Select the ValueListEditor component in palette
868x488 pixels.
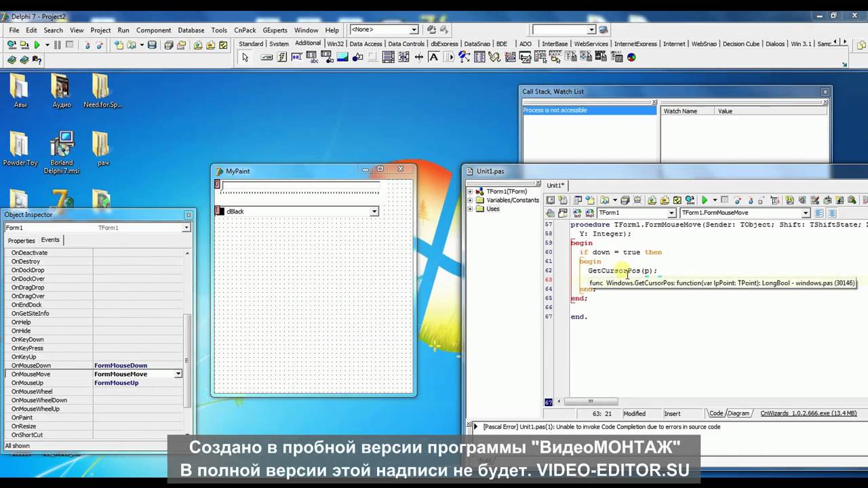(479, 58)
